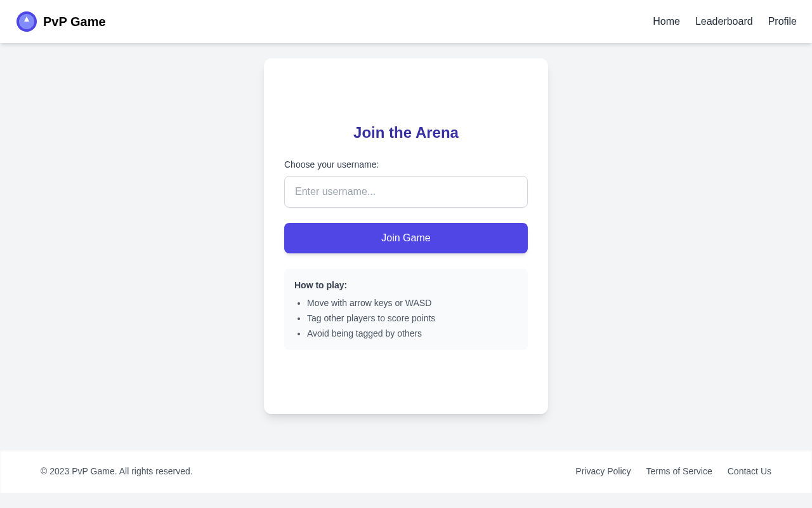This screenshot has width=812, height=508.
Task: Click the copyright notice in the footer
Action: (116, 471)
